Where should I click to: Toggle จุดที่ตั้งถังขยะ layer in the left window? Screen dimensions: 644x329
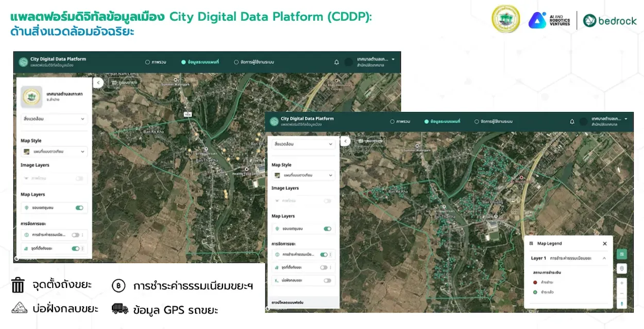(x=76, y=249)
